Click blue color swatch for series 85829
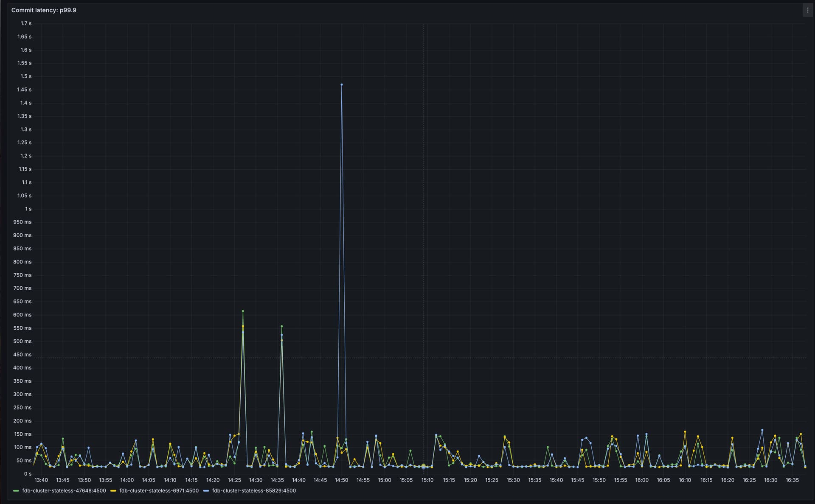The image size is (815, 504). [x=206, y=490]
